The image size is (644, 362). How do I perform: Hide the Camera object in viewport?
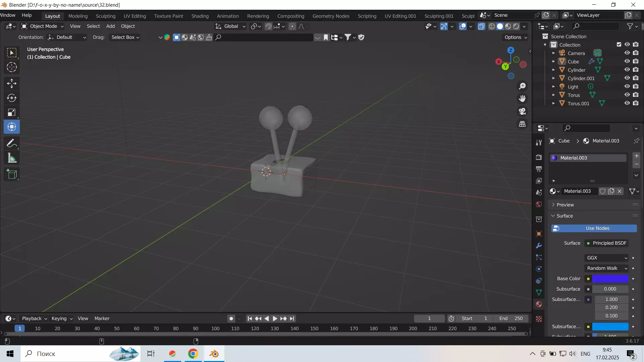[627, 53]
